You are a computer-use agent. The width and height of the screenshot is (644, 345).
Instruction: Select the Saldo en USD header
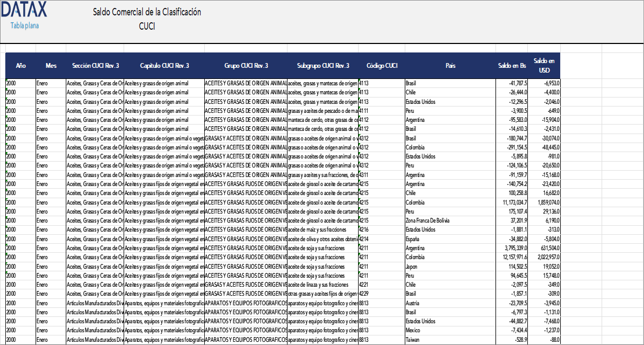click(544, 66)
